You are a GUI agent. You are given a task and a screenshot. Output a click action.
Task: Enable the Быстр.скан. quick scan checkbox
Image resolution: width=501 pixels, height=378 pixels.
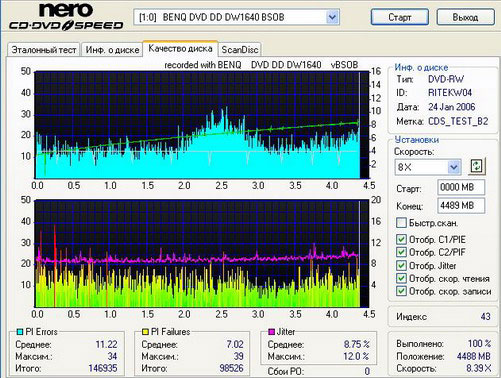[401, 223]
